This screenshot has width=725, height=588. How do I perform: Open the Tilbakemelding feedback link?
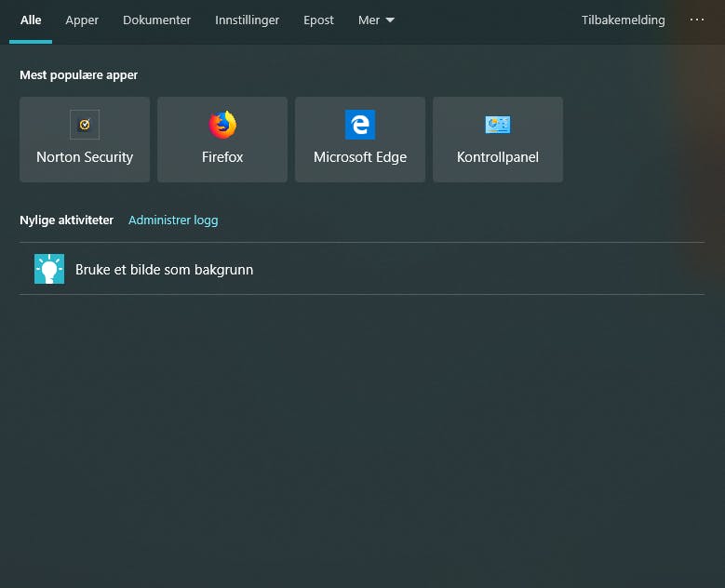click(x=623, y=20)
